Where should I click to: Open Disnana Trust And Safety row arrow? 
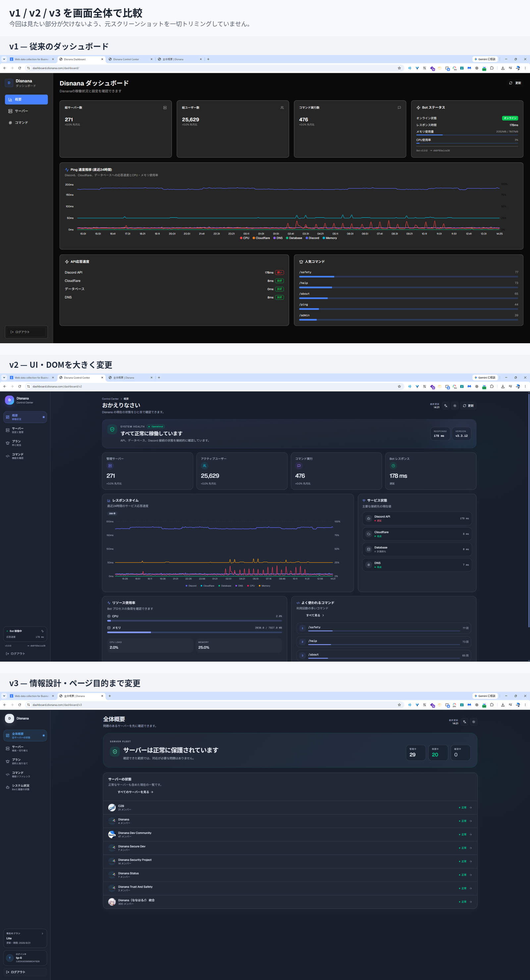tap(471, 888)
